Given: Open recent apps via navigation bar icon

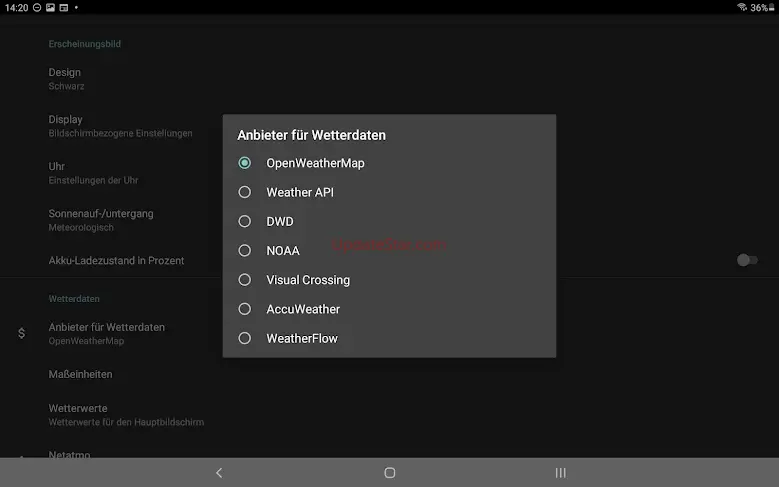Looking at the screenshot, I should point(560,473).
